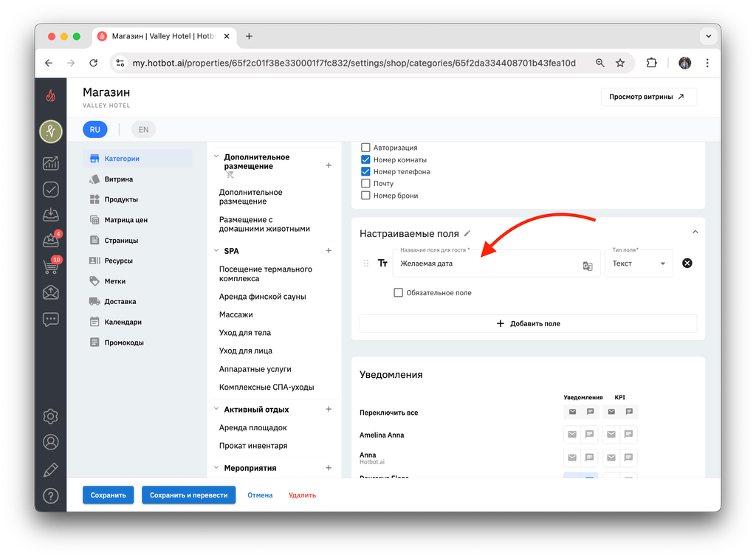Reload the page in the browser

click(94, 63)
